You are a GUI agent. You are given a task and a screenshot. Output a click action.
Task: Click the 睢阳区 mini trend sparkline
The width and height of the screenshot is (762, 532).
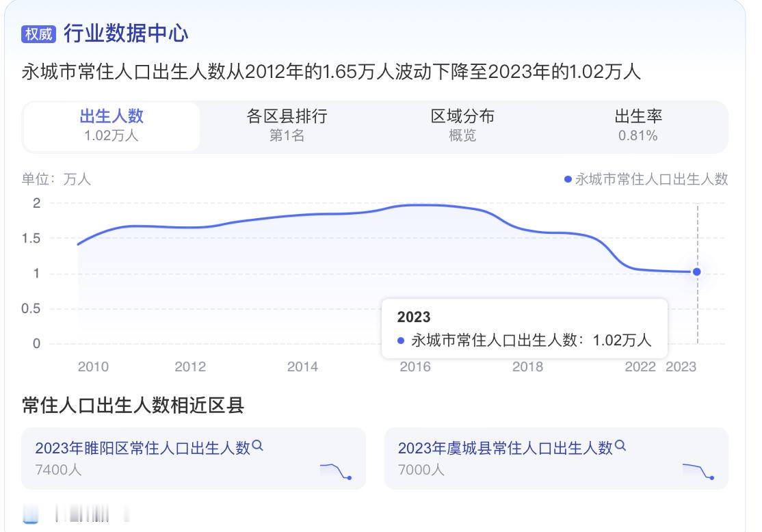point(335,470)
